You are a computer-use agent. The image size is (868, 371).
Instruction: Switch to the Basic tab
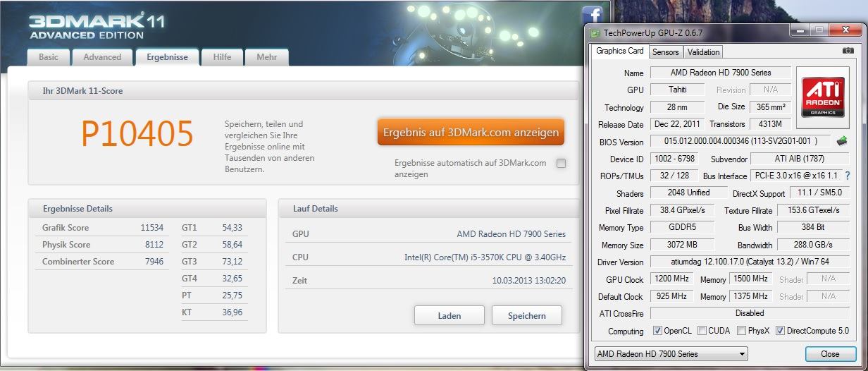(x=49, y=57)
